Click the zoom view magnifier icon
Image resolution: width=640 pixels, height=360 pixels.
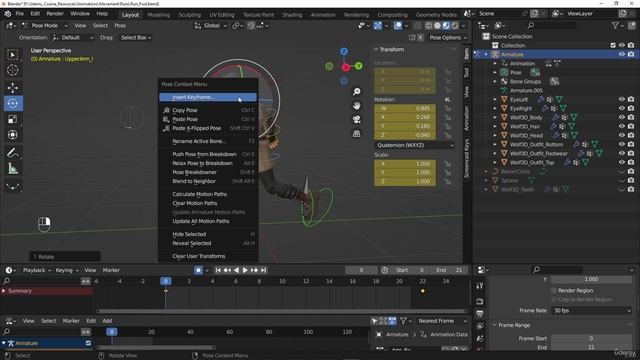[x=356, y=91]
